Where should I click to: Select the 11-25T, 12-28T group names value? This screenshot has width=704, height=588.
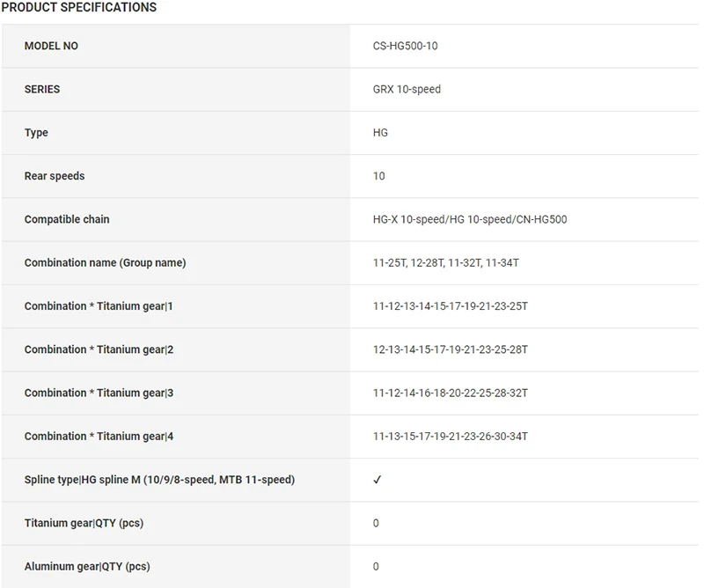[446, 262]
